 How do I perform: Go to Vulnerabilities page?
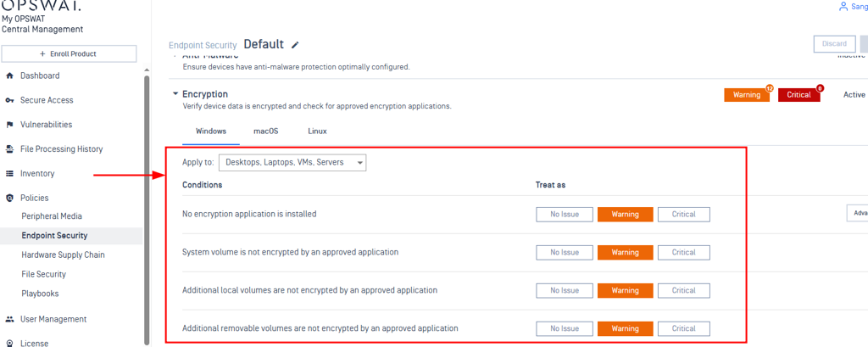pyautogui.click(x=46, y=125)
